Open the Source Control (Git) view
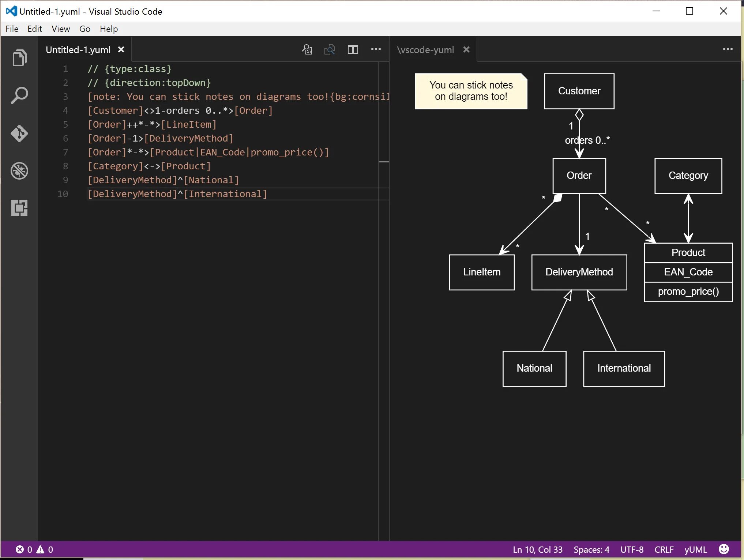This screenshot has height=560, width=744. pos(19,133)
